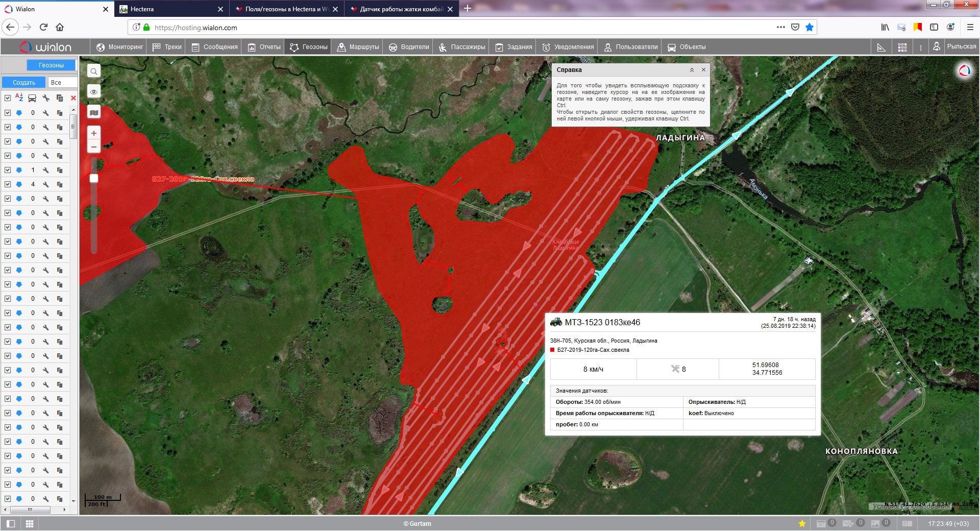Open the Отчеты menu item

(264, 47)
